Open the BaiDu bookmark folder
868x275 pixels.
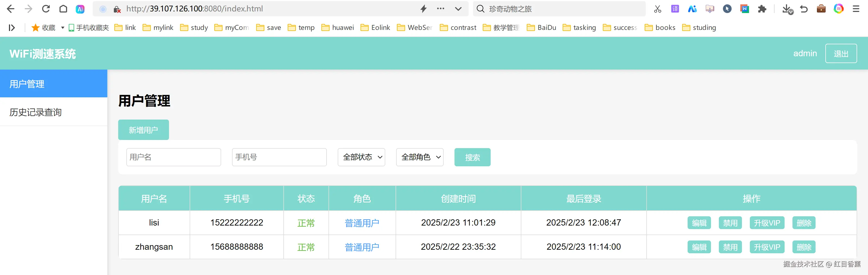(x=541, y=28)
